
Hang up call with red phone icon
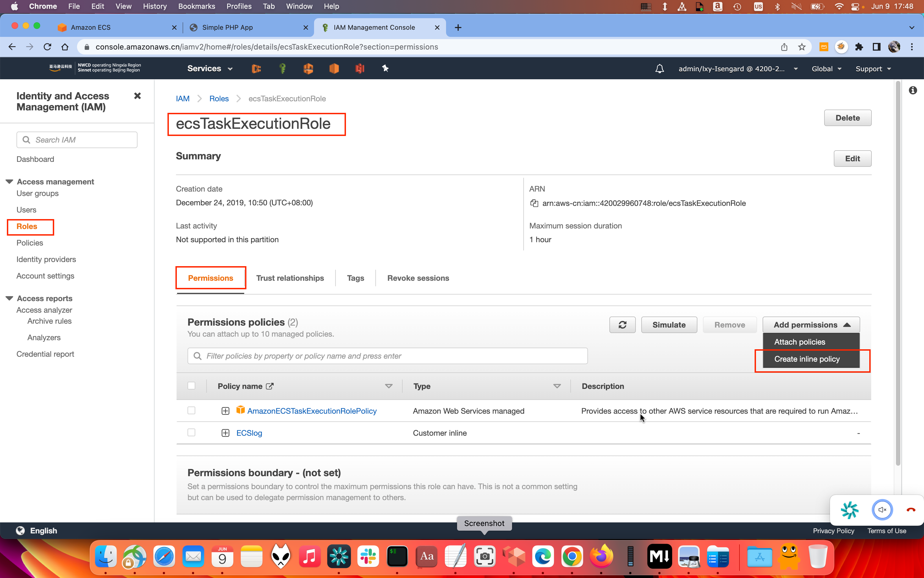click(911, 509)
